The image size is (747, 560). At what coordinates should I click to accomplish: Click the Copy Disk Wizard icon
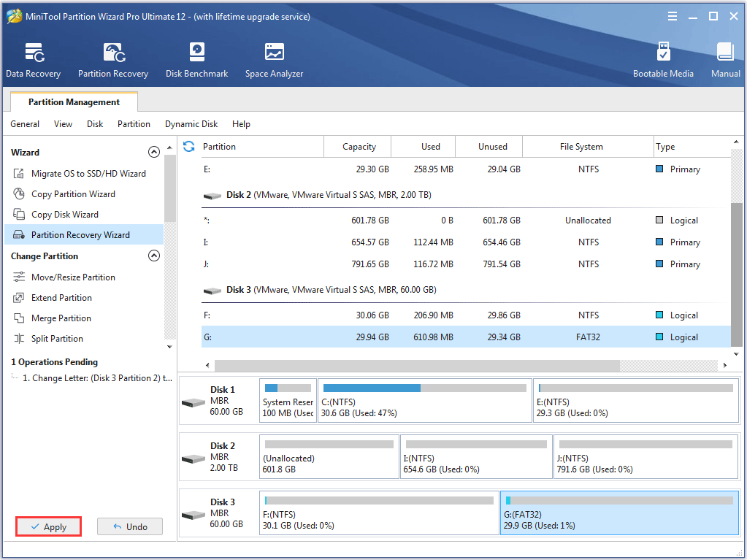(19, 214)
